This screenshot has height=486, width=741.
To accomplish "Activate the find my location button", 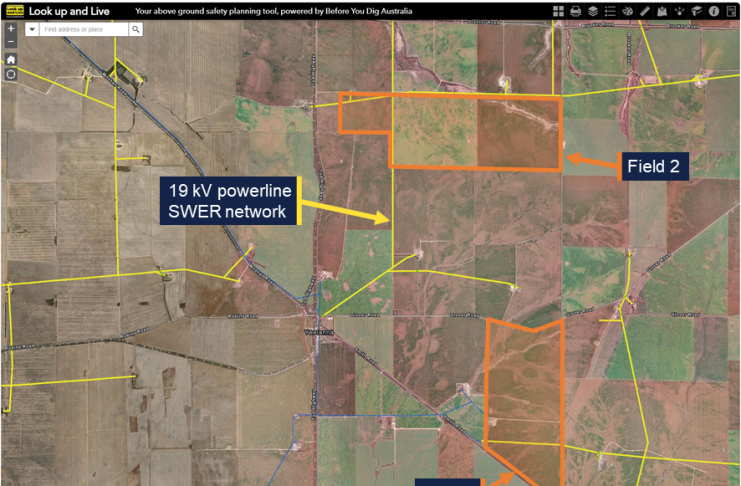I will point(11,74).
